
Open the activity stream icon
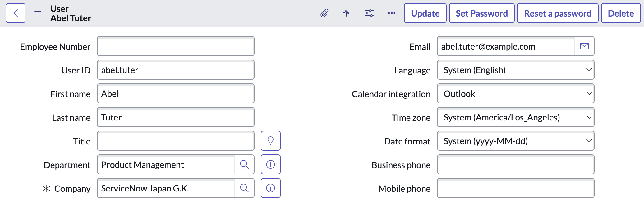tap(347, 13)
